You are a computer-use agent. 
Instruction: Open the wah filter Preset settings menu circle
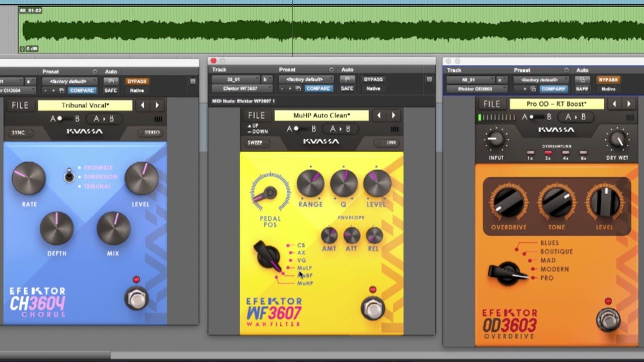click(331, 69)
